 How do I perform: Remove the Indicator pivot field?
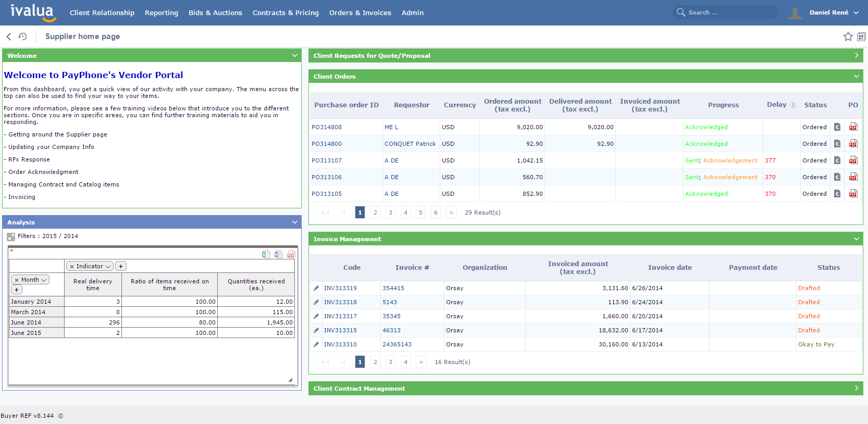pos(72,267)
